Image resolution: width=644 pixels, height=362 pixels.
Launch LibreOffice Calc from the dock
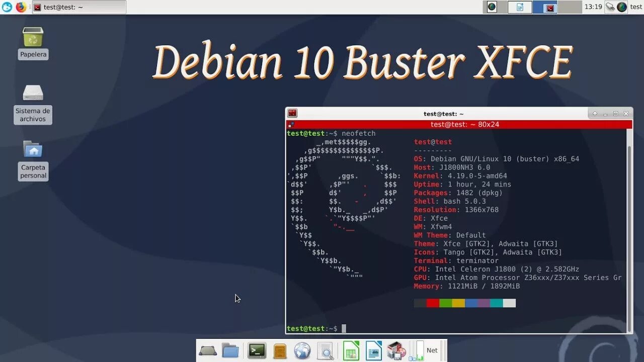tap(351, 350)
